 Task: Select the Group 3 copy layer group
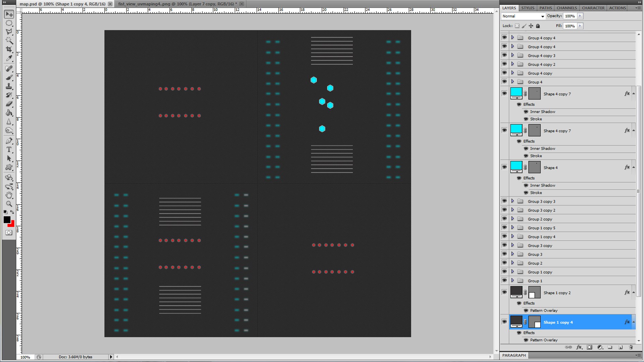click(x=572, y=245)
